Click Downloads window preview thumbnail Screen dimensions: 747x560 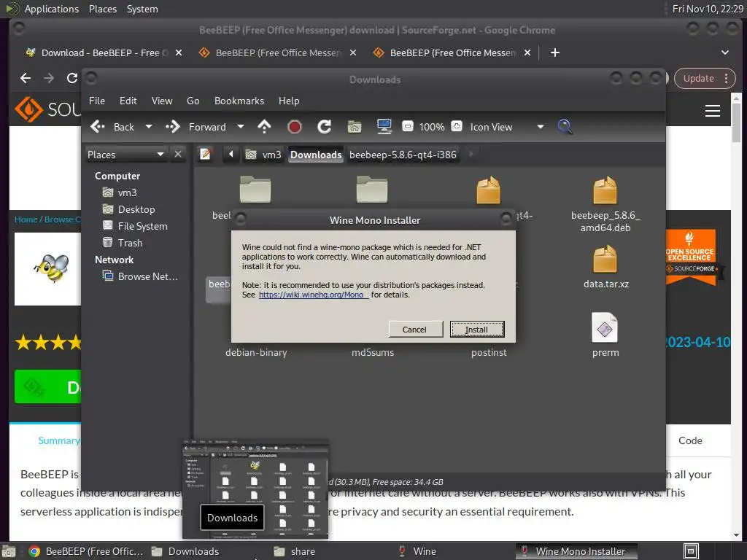[255, 489]
